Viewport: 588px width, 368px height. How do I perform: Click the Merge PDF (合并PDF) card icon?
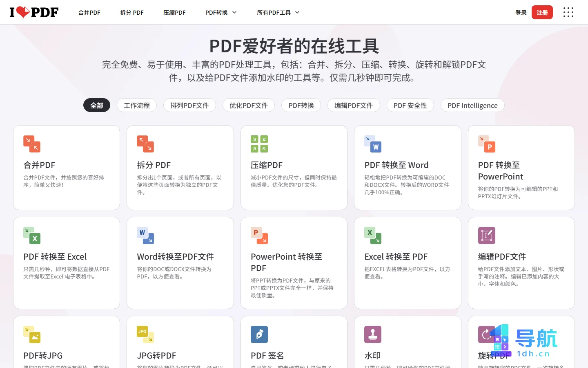click(x=32, y=144)
